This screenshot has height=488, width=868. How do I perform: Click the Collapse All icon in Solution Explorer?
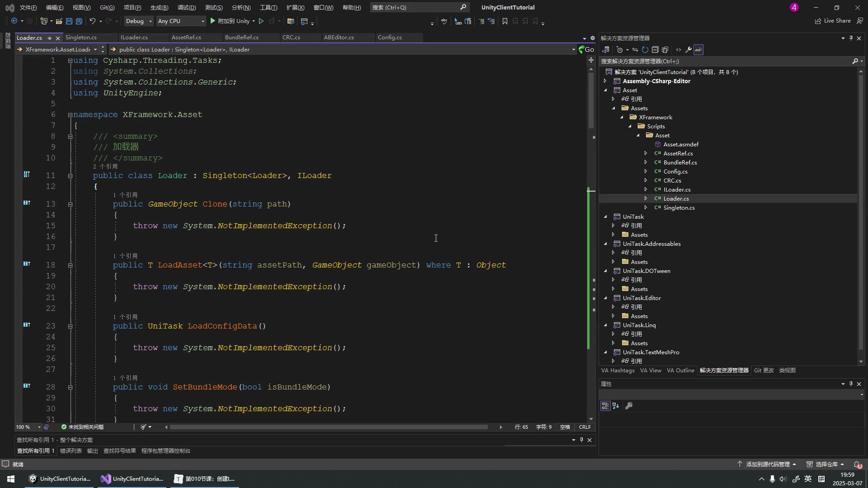(656, 50)
